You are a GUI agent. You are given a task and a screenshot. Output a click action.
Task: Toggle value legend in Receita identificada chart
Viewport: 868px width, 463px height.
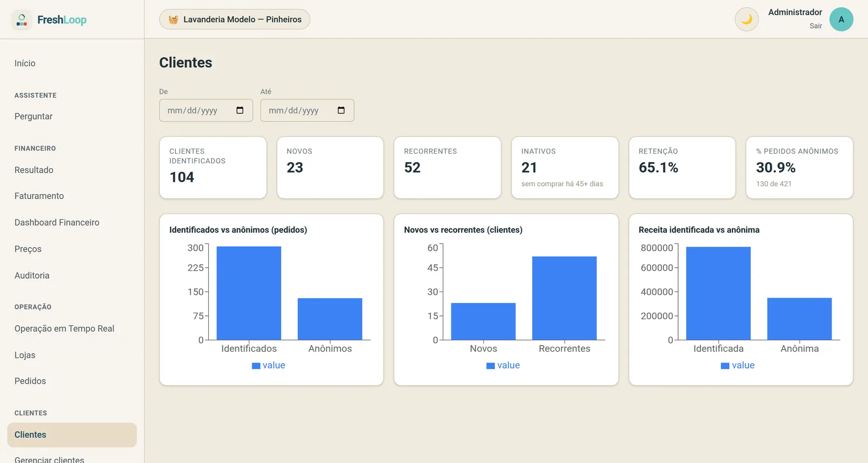click(x=738, y=365)
